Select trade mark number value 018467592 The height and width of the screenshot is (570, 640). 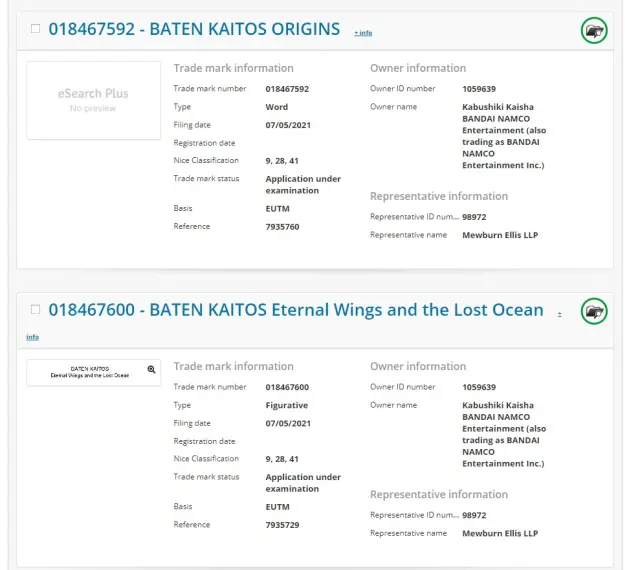[287, 89]
